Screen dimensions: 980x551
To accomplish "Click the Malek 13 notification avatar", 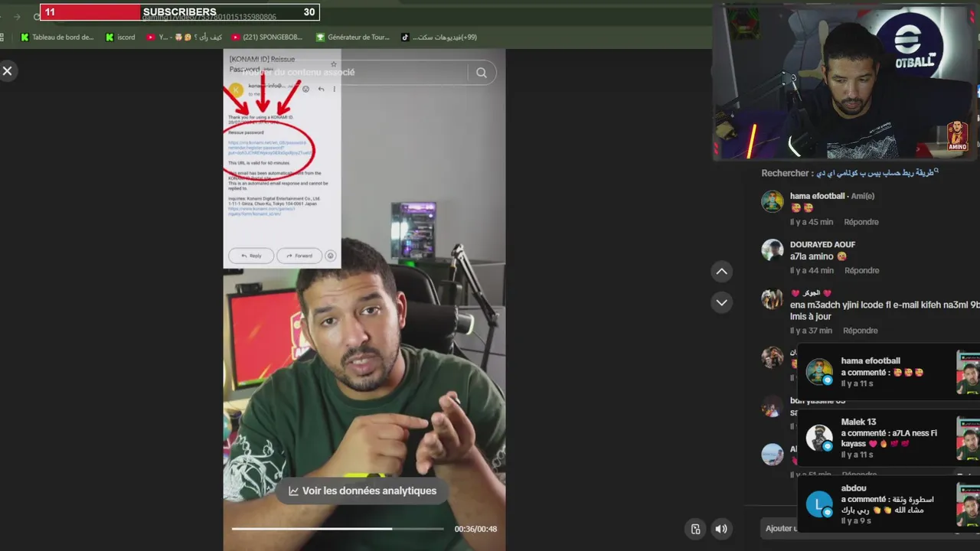I will [818, 438].
